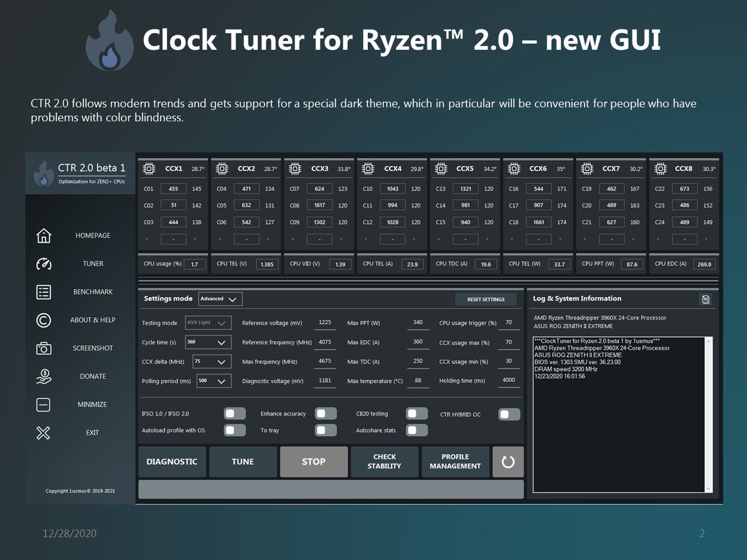Click the Donate hand-coin icon
The height and width of the screenshot is (560, 747).
click(x=44, y=376)
